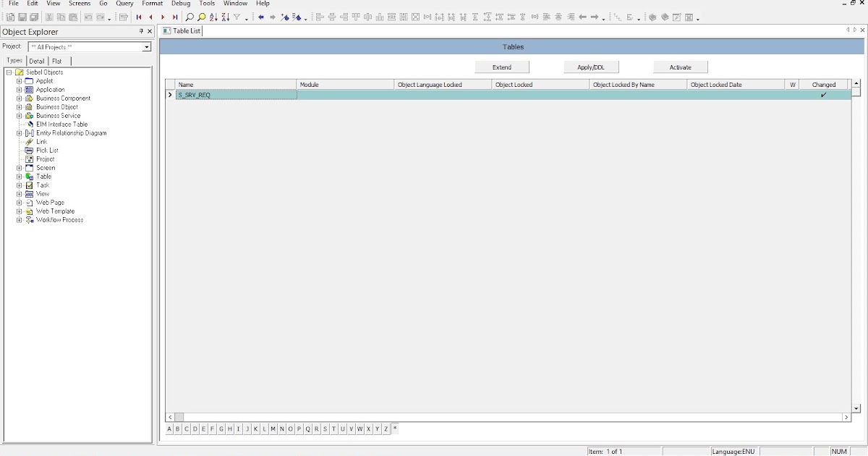The height and width of the screenshot is (456, 868).
Task: Open a New Query with the magnifier icon
Action: point(190,17)
